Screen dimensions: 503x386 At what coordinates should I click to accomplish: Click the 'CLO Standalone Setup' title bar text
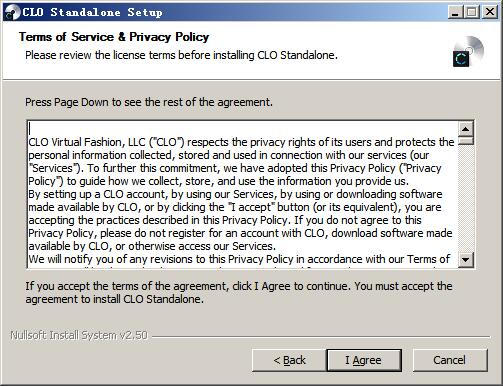pyautogui.click(x=92, y=12)
